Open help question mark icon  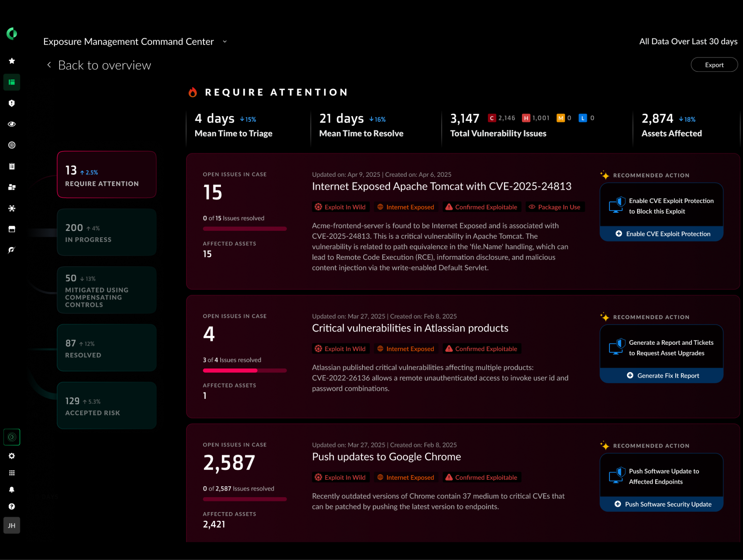12,507
